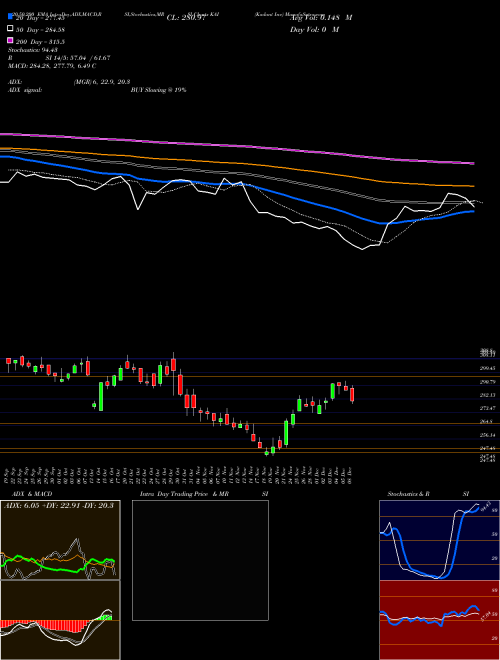Screen dimensions: 500x660
Task: Click the 'ADX signal:' label
Action: tap(25, 90)
